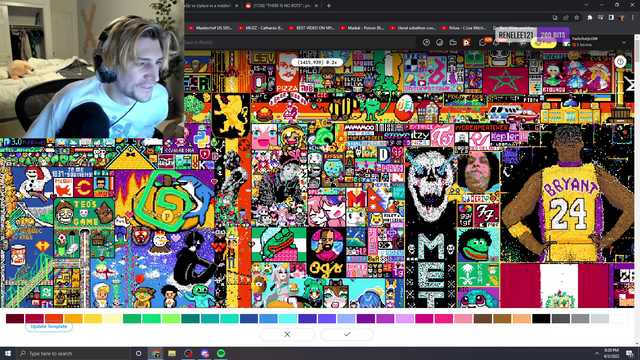Select beige color swatch

point(522,318)
